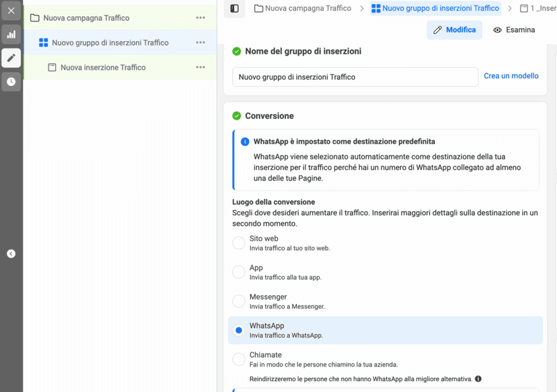Click the Invia traffico al tuo sito web text

pos(289,248)
